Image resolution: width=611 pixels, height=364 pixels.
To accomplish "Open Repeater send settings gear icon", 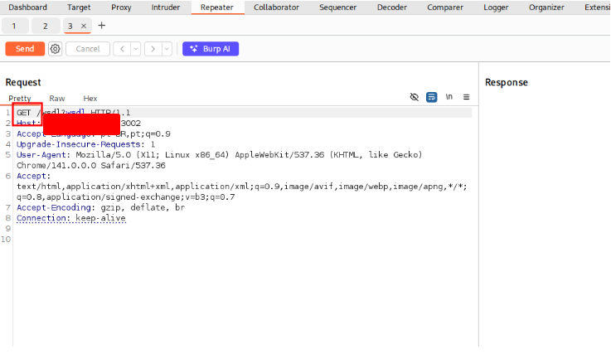I will (56, 49).
